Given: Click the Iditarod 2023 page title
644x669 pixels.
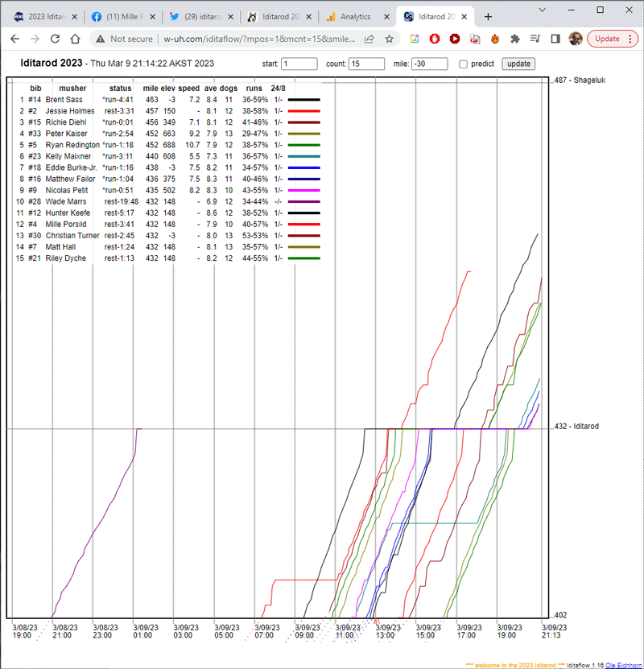Looking at the screenshot, I should coord(52,63).
